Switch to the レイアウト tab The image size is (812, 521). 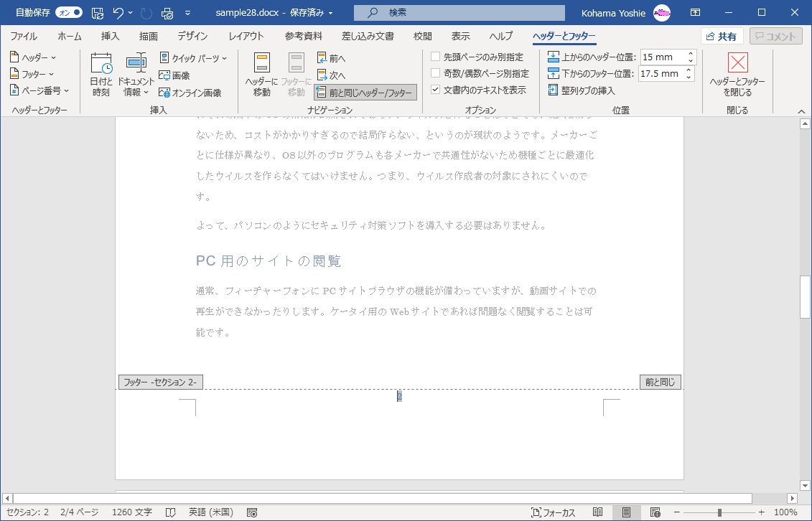click(x=246, y=36)
